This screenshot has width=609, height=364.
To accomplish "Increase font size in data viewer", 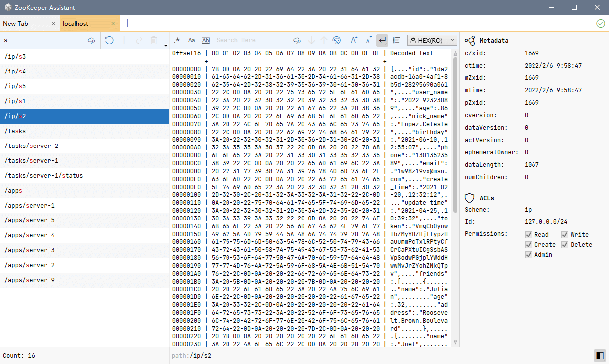I will [x=354, y=40].
